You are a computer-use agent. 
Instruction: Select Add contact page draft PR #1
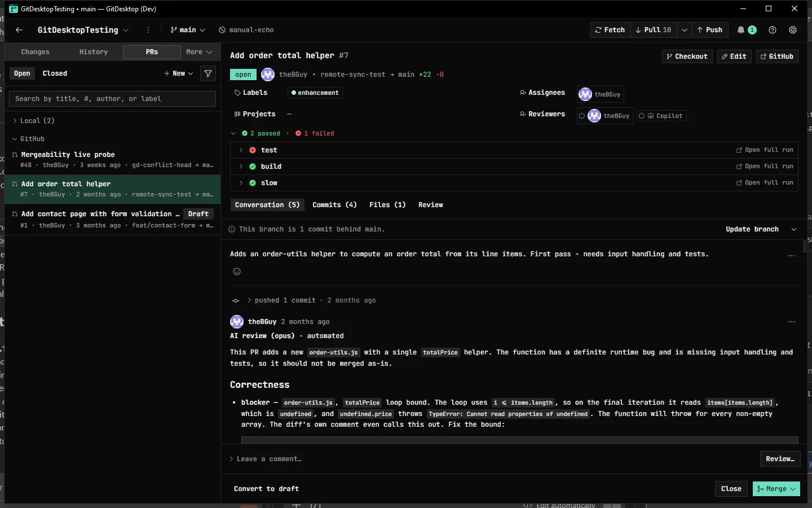coord(112,220)
